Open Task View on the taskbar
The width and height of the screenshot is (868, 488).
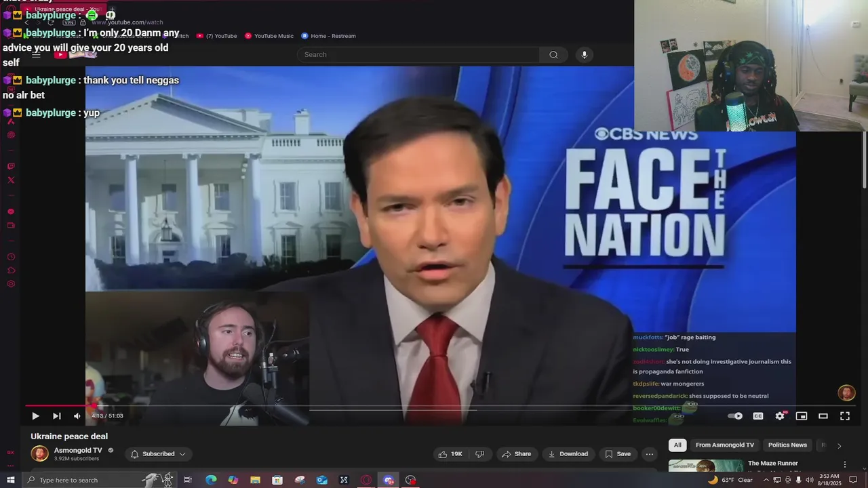pyautogui.click(x=188, y=480)
